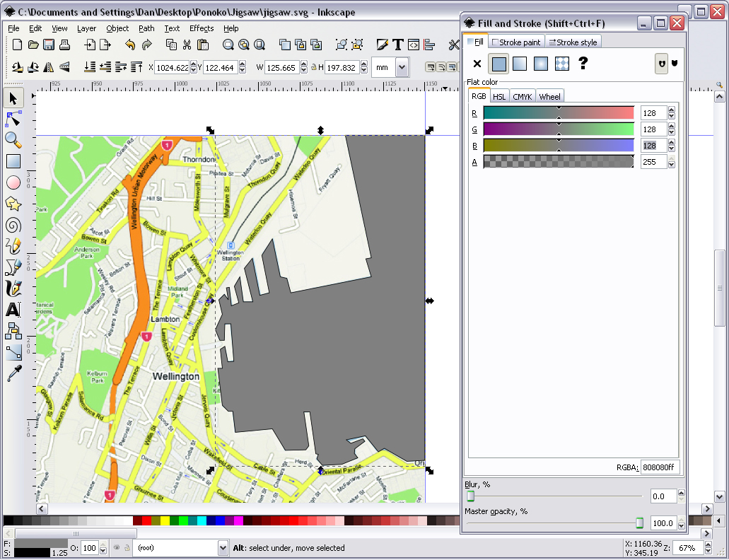Screen dimensions: 729x560
Task: Open the mm units dropdown
Action: (402, 68)
